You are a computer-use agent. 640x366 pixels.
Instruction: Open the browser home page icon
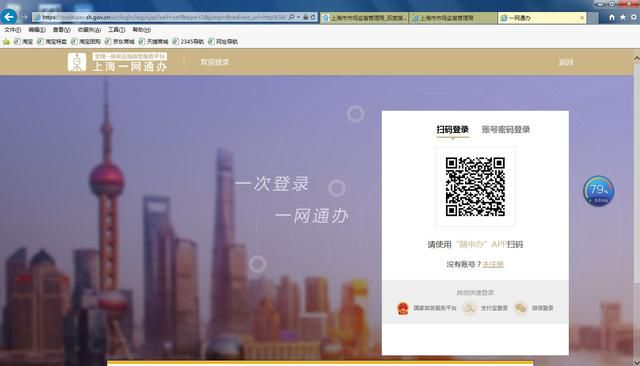(611, 17)
